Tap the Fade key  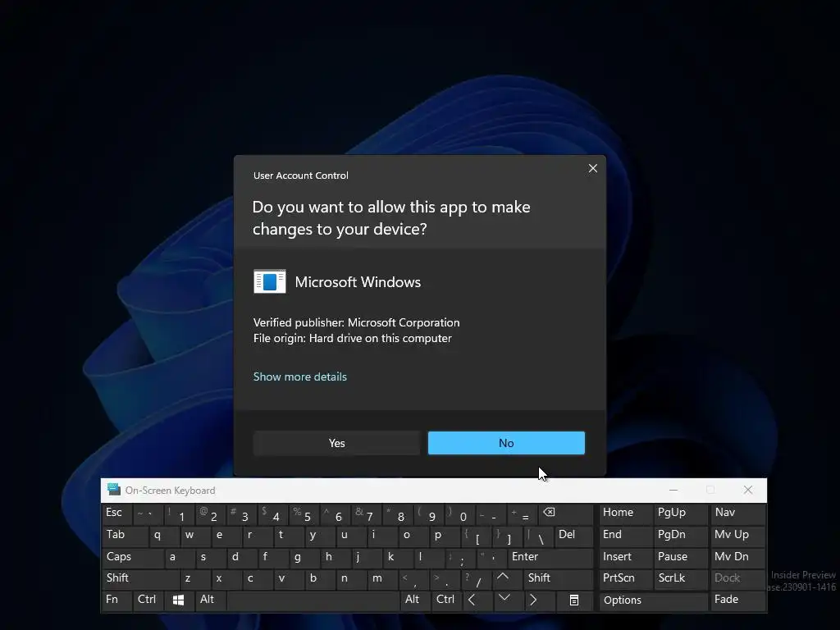coord(737,600)
